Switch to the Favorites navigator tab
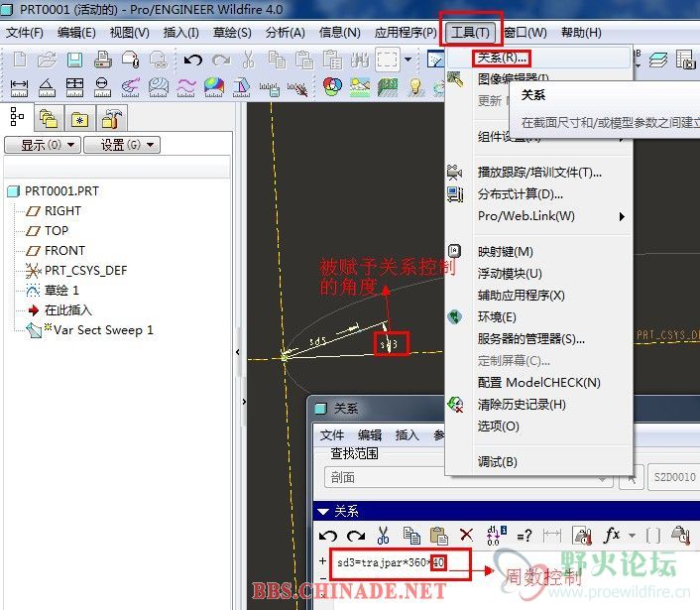Image resolution: width=700 pixels, height=610 pixels. click(79, 119)
